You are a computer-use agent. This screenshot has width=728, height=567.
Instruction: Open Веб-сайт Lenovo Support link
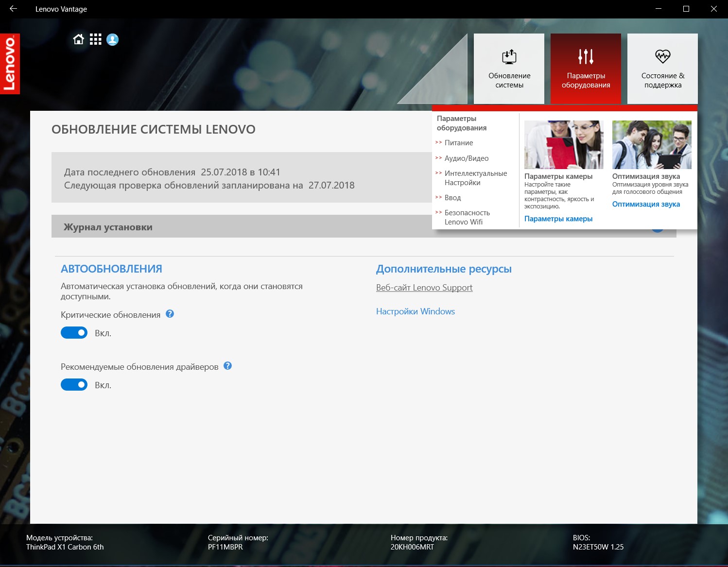[424, 288]
